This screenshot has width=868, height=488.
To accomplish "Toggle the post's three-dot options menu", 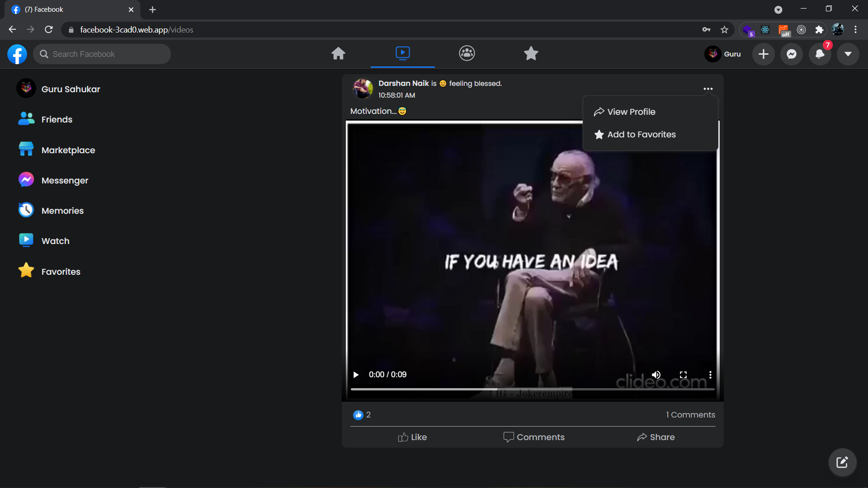I will point(708,89).
